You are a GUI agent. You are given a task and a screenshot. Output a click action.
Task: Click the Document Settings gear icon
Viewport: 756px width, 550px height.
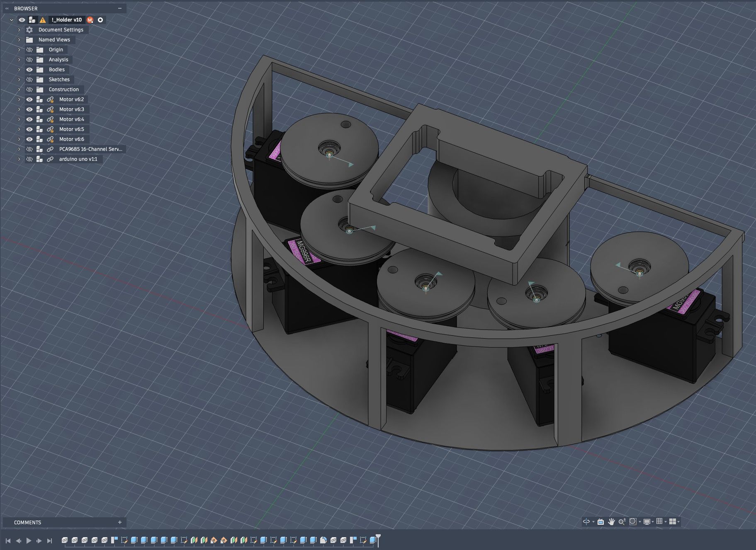pyautogui.click(x=29, y=30)
